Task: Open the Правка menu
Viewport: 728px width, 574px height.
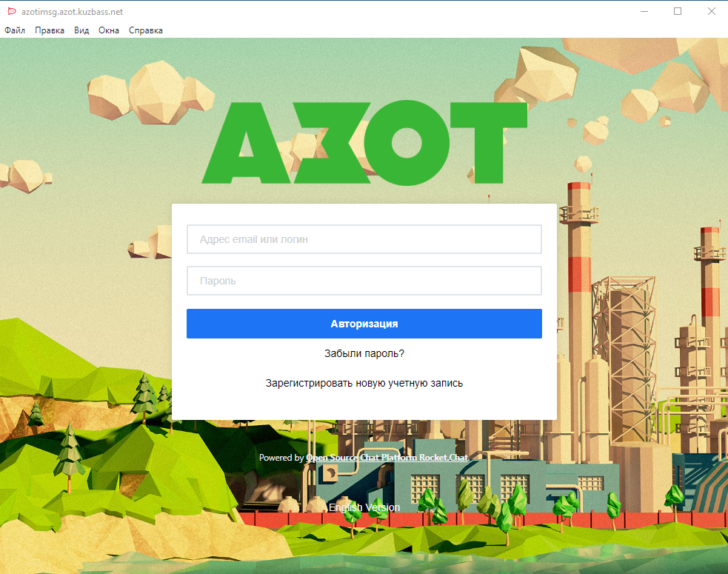Action: pyautogui.click(x=49, y=30)
